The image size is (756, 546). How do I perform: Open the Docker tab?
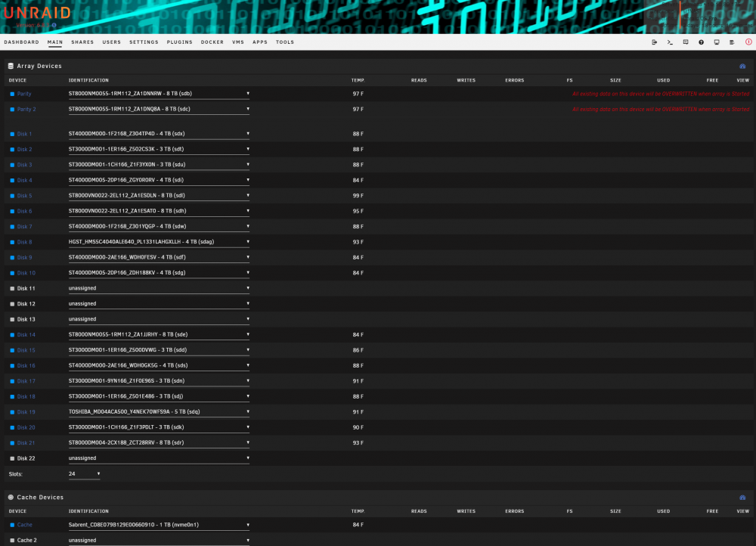point(212,42)
